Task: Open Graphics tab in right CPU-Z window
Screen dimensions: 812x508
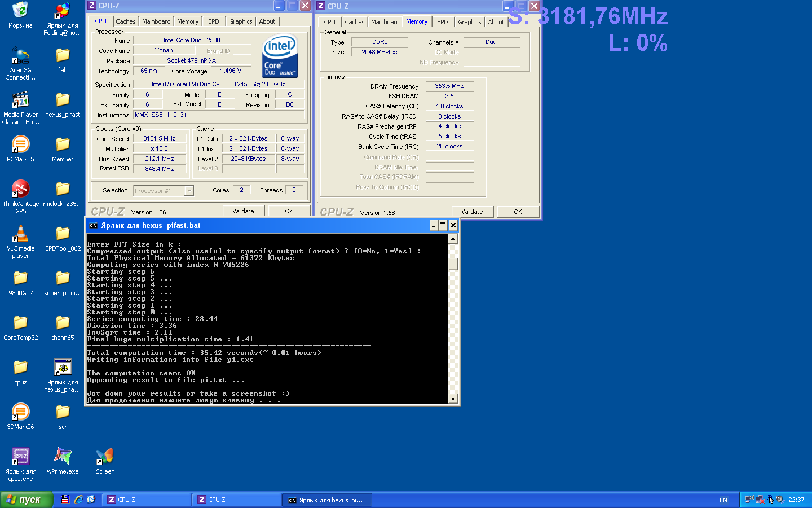Action: point(470,22)
